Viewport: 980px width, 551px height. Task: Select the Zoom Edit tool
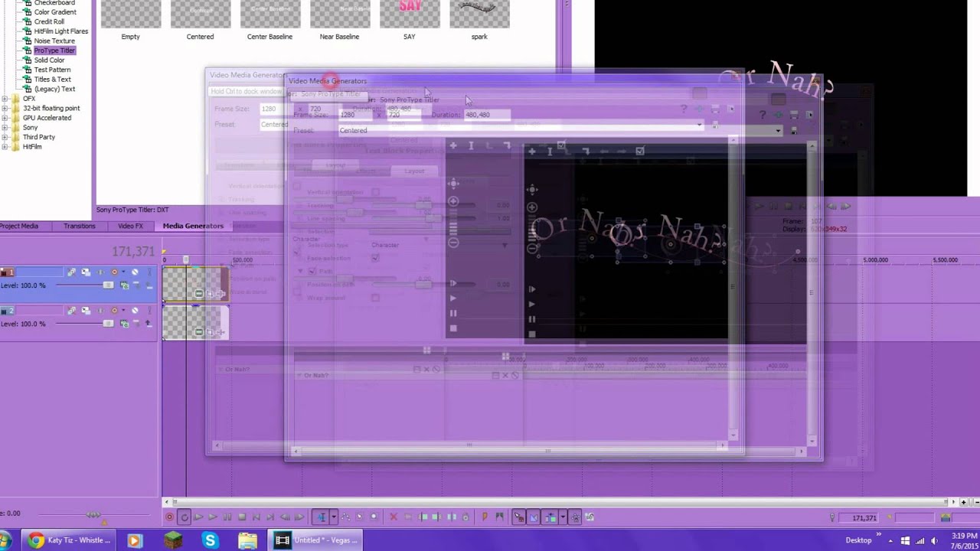[x=374, y=517]
